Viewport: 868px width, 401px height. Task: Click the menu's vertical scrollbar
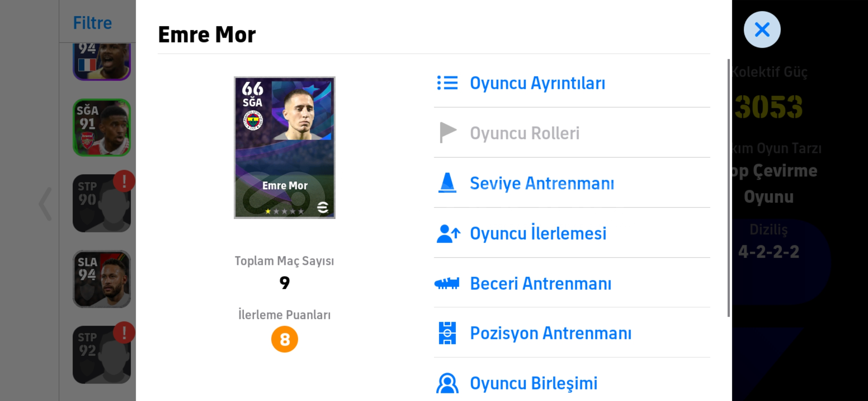[x=729, y=188]
